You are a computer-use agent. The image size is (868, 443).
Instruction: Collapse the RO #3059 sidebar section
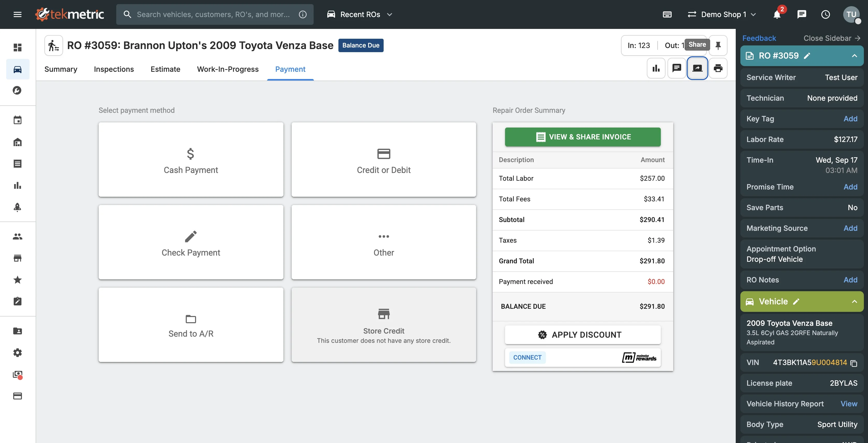click(x=854, y=56)
